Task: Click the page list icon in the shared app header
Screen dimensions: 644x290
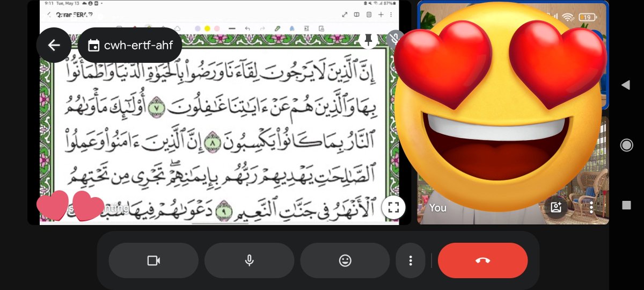Action: click(x=369, y=15)
